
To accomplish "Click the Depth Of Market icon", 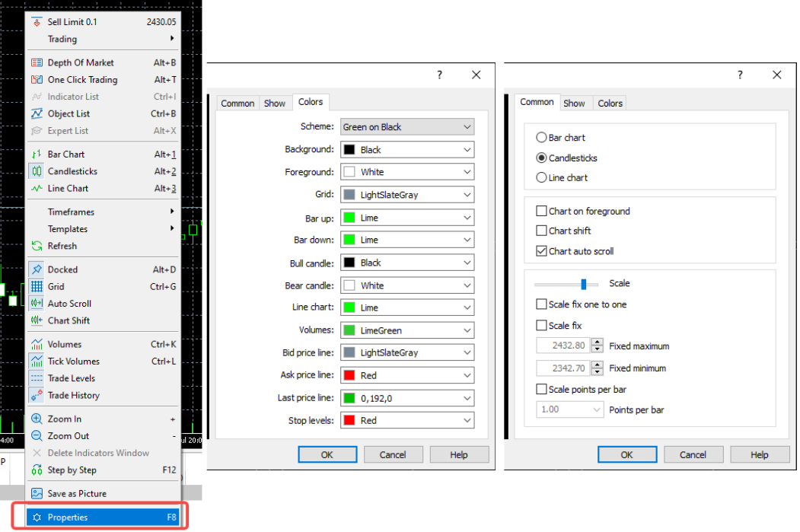I will [x=36, y=62].
